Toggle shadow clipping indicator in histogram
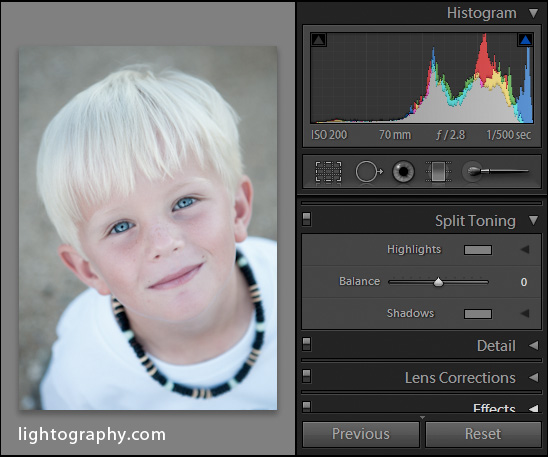 point(318,40)
